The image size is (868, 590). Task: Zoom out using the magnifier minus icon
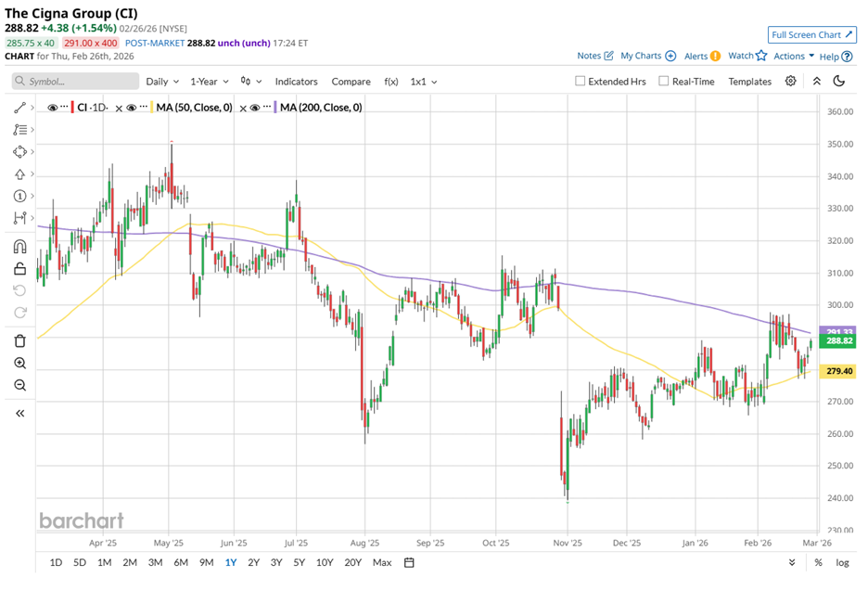tap(19, 386)
